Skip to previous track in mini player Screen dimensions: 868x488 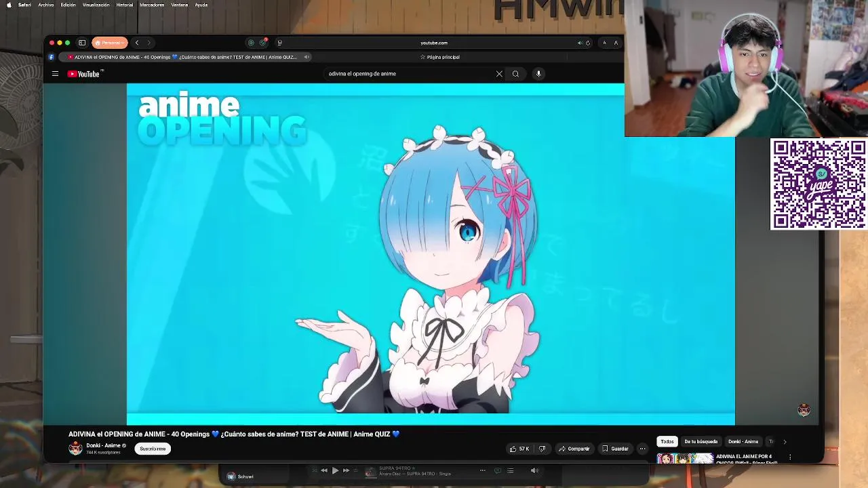324,470
